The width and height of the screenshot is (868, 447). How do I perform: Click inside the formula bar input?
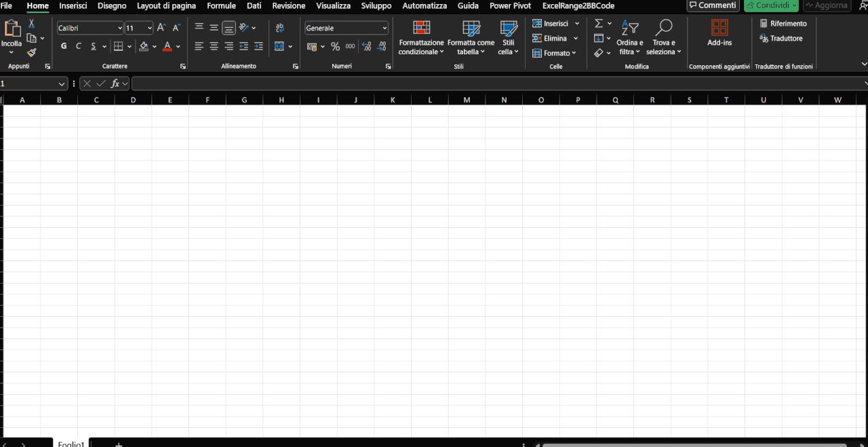498,83
